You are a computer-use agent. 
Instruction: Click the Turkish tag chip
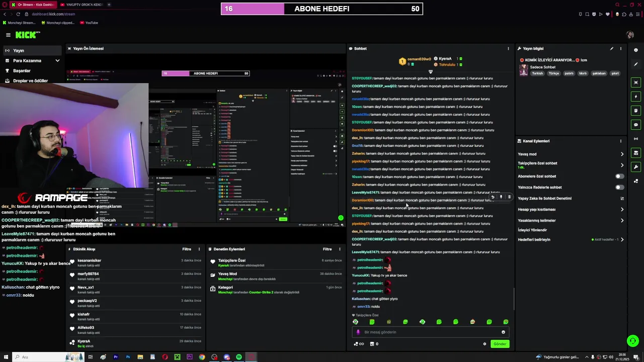pos(537,73)
